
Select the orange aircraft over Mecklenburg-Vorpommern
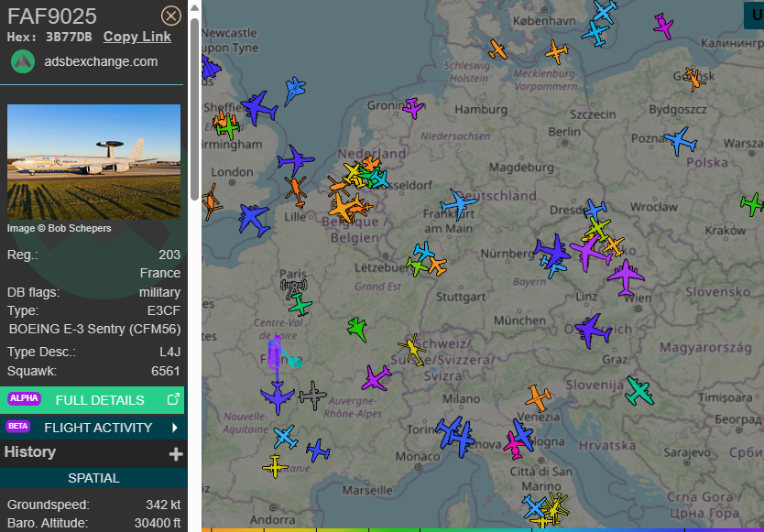coord(556,51)
